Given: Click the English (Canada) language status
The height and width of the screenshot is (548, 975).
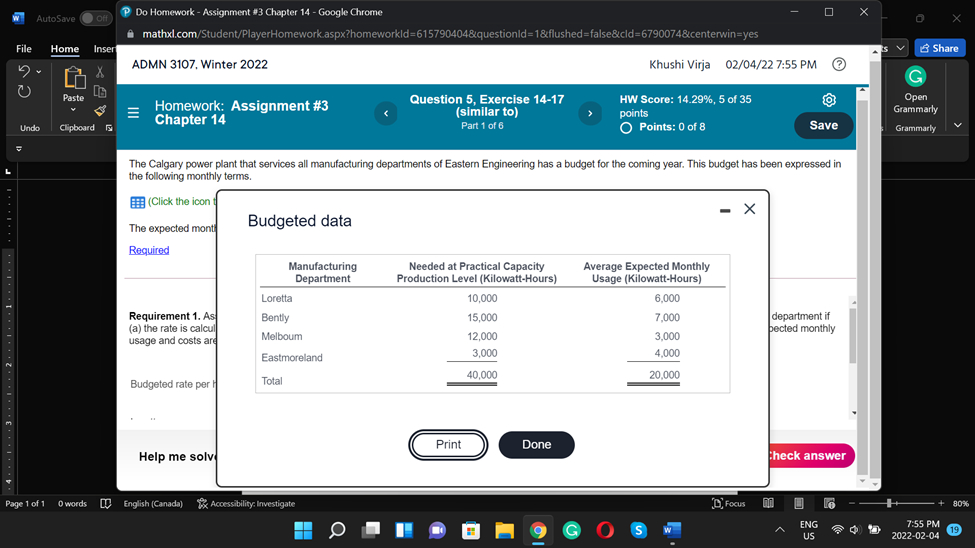Looking at the screenshot, I should (153, 504).
